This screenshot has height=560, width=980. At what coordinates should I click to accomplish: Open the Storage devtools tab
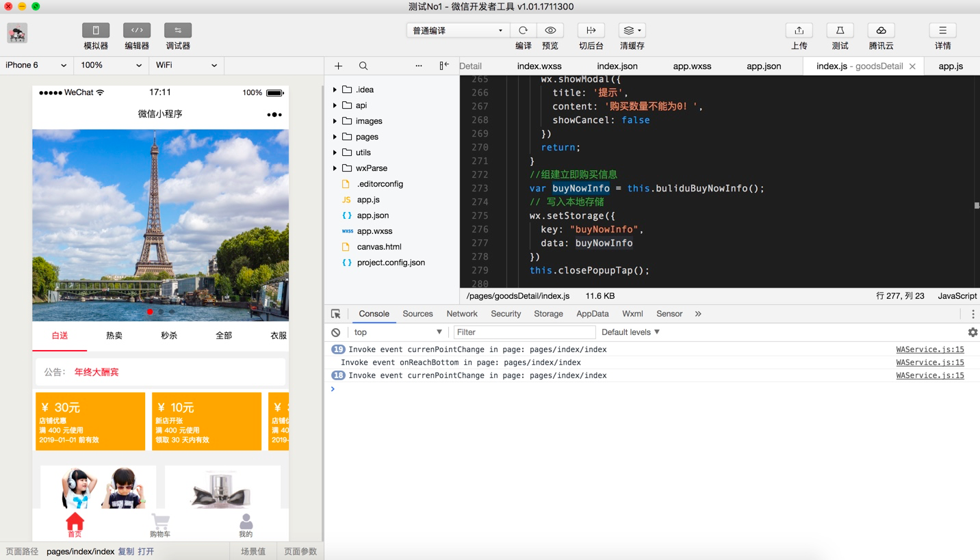coord(548,314)
